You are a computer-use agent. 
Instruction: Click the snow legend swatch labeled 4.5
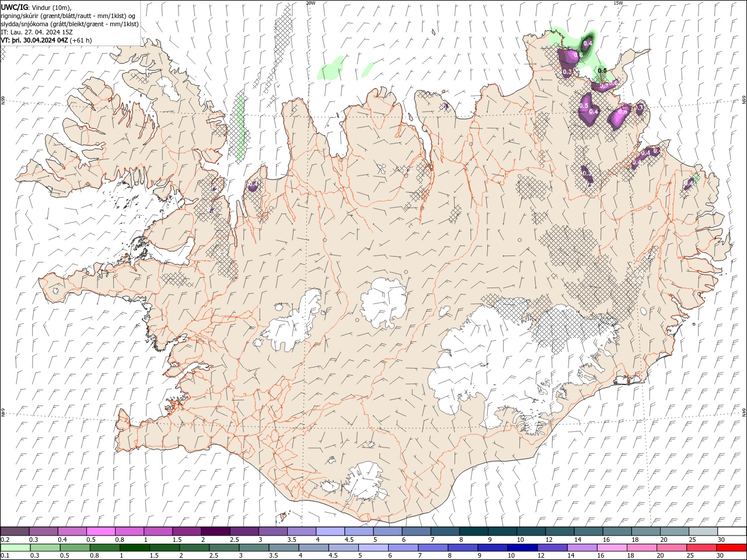(x=358, y=531)
